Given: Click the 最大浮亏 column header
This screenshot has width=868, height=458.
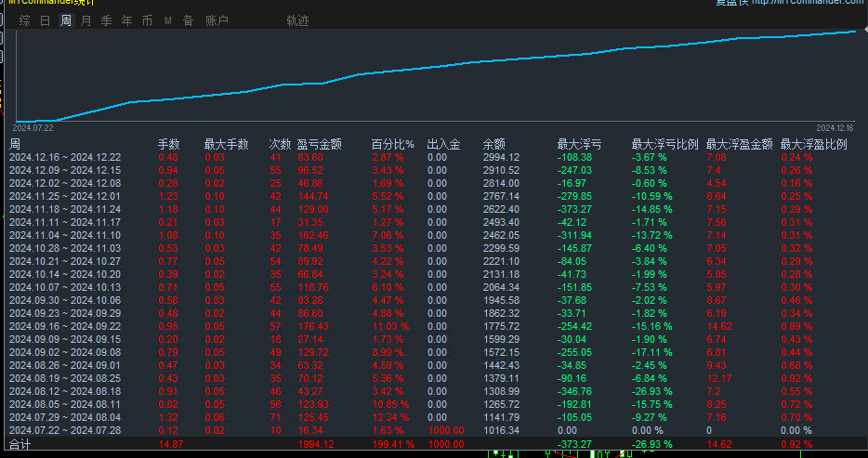Looking at the screenshot, I should [x=579, y=144].
